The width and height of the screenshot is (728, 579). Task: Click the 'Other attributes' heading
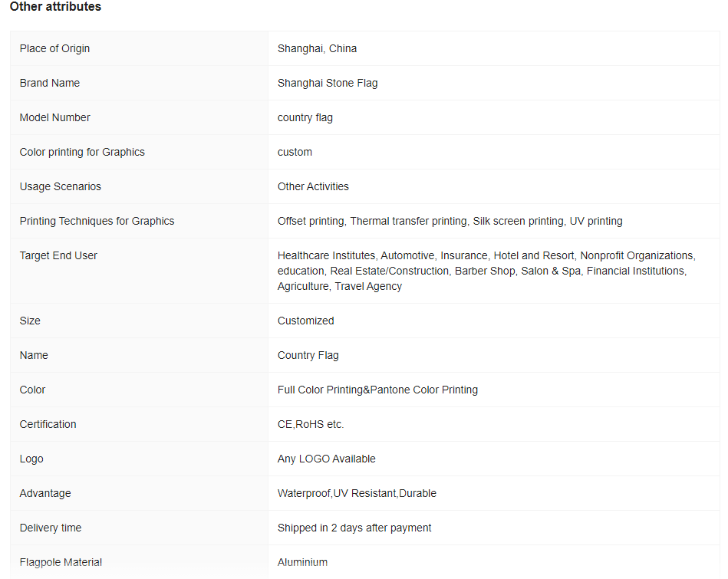tap(55, 7)
